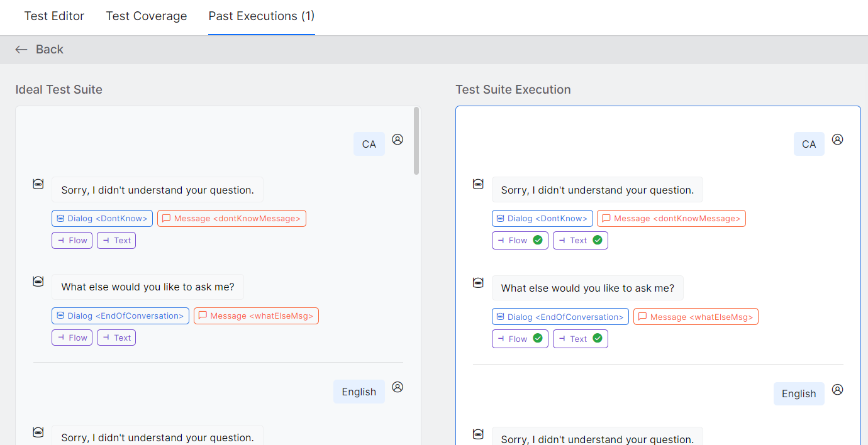Click green check on Flow tag under DontKnow execution
Viewport: 868px width, 445px height.
[538, 240]
